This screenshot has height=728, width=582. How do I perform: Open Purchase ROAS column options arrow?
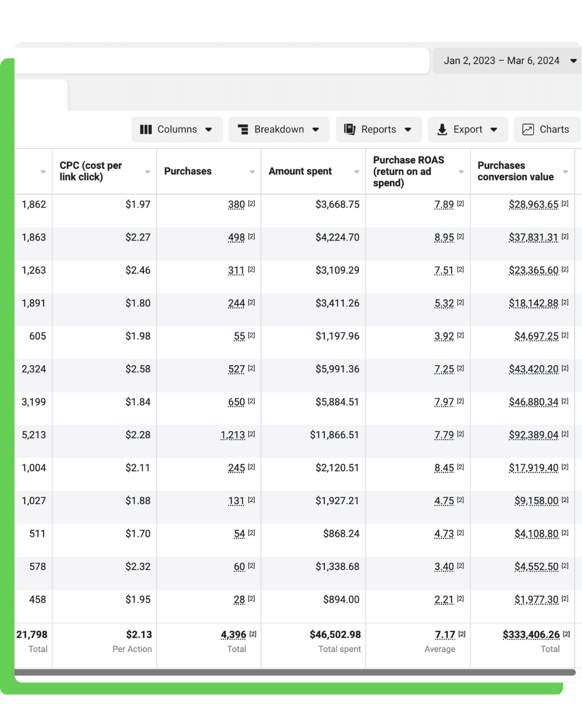tap(461, 171)
